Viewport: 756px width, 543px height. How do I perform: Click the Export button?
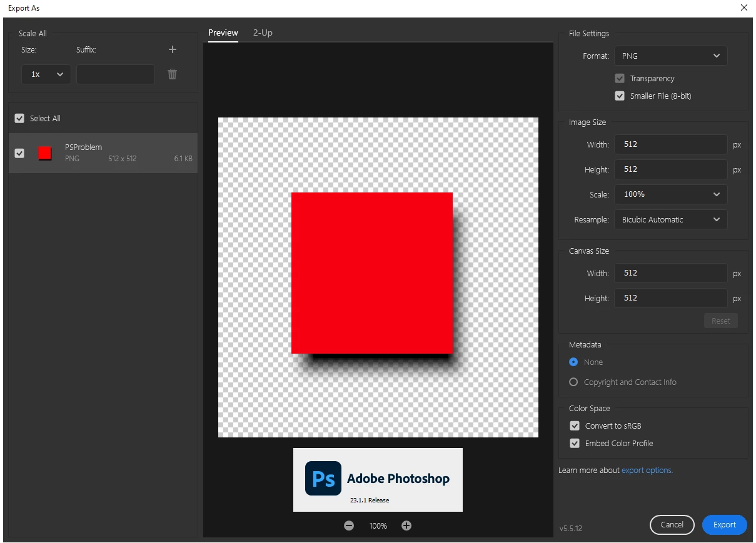[725, 525]
